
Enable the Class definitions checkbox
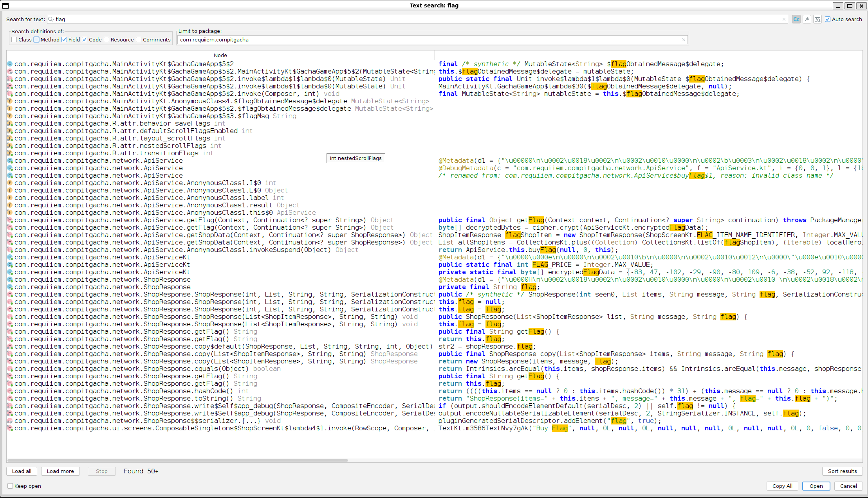[14, 40]
